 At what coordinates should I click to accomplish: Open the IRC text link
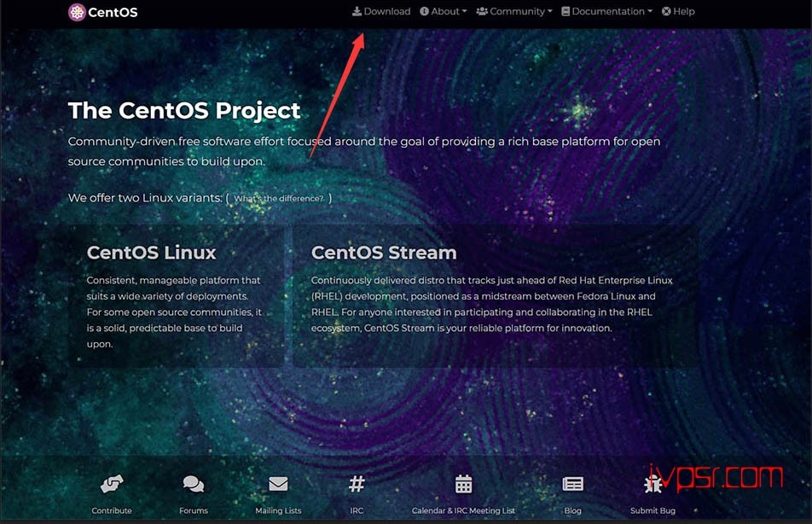tap(357, 510)
